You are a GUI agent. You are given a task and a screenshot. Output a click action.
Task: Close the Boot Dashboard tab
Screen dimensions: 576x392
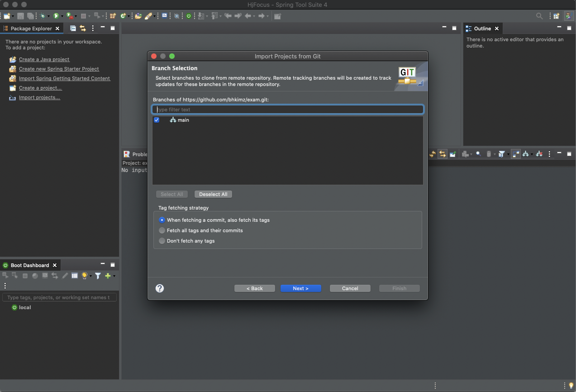point(55,265)
